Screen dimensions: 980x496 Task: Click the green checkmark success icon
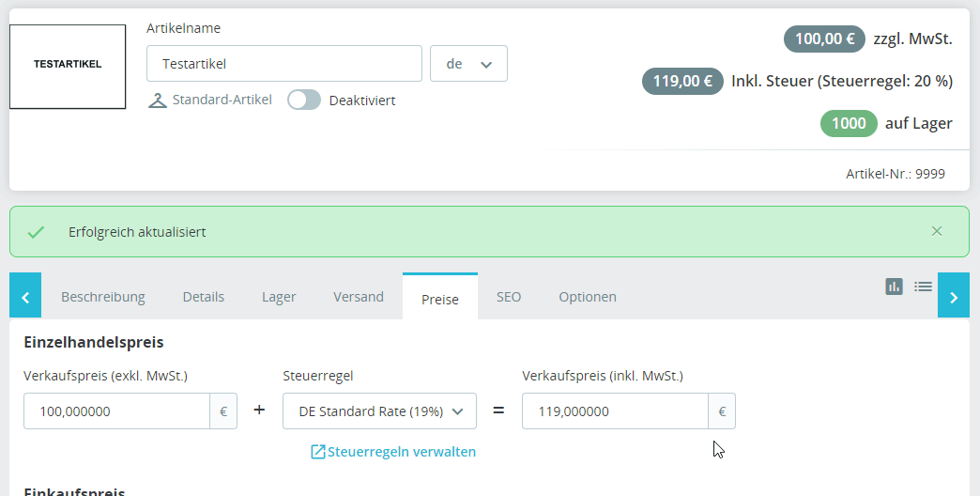(36, 232)
